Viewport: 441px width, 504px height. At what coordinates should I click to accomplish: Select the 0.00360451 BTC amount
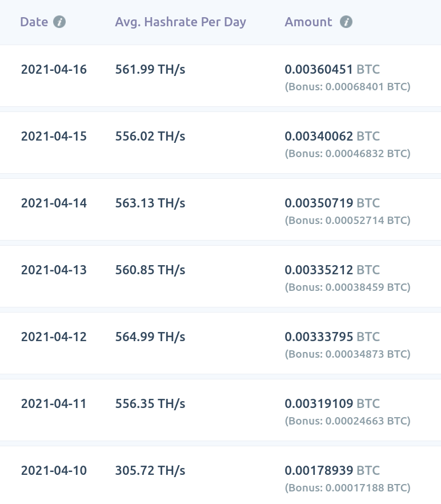(x=332, y=70)
